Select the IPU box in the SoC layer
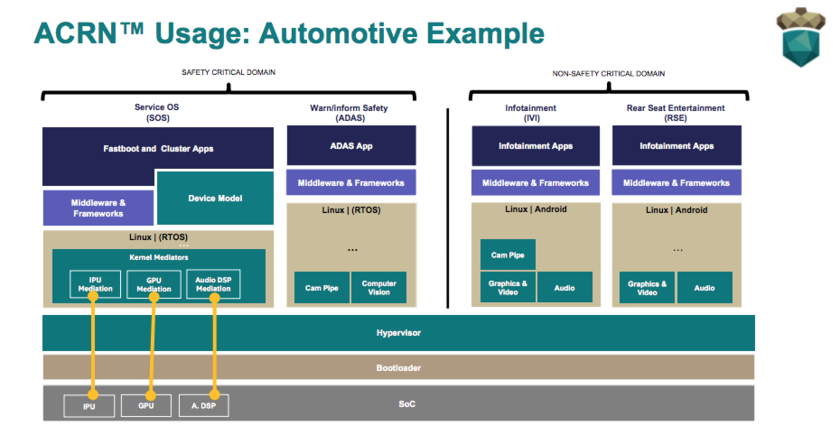The width and height of the screenshot is (840, 435). click(x=91, y=405)
